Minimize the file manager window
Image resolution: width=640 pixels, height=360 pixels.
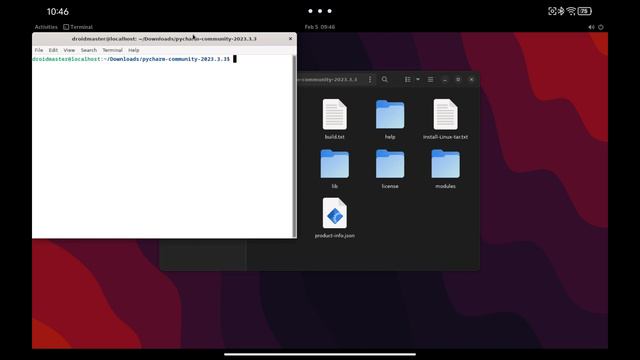pos(445,80)
